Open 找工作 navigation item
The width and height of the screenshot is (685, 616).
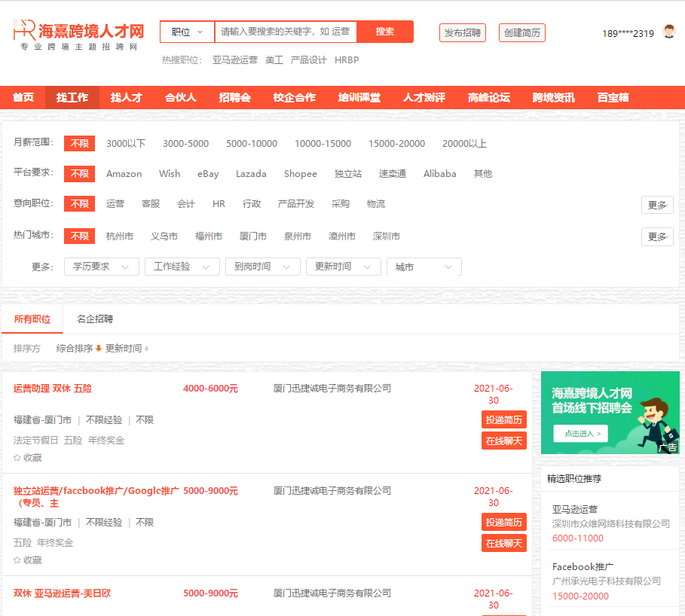(72, 97)
